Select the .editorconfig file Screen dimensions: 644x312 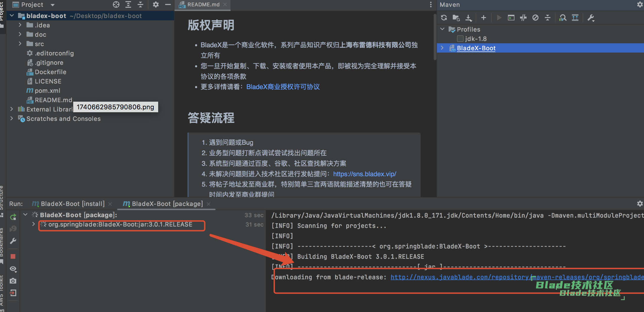point(54,53)
